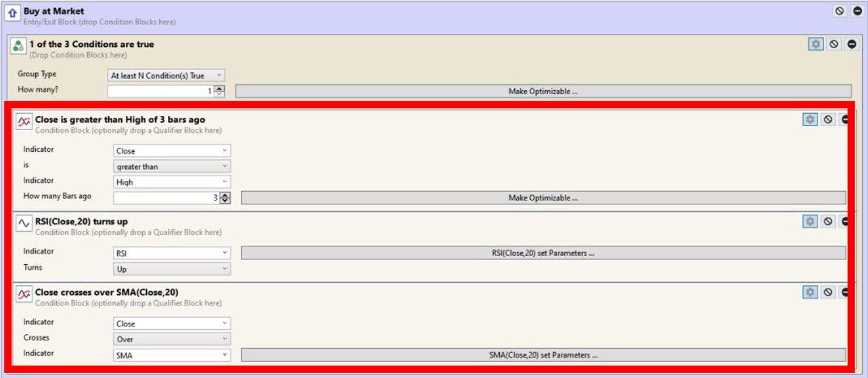Click the 'Turns' label
The height and width of the screenshot is (378, 868).
[33, 267]
